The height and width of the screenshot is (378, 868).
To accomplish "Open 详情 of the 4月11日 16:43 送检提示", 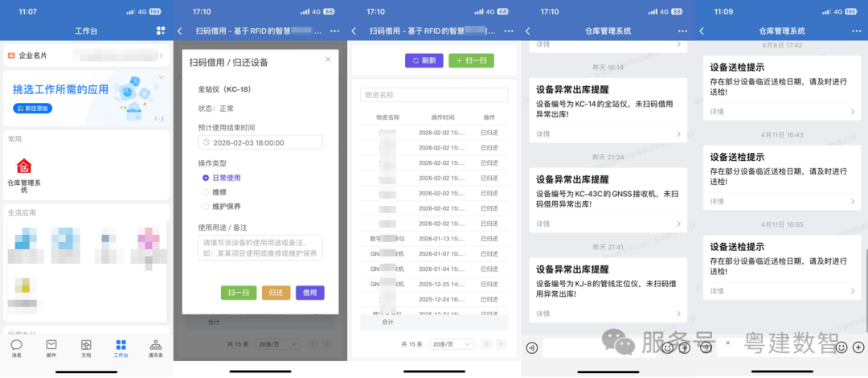I will [782, 201].
